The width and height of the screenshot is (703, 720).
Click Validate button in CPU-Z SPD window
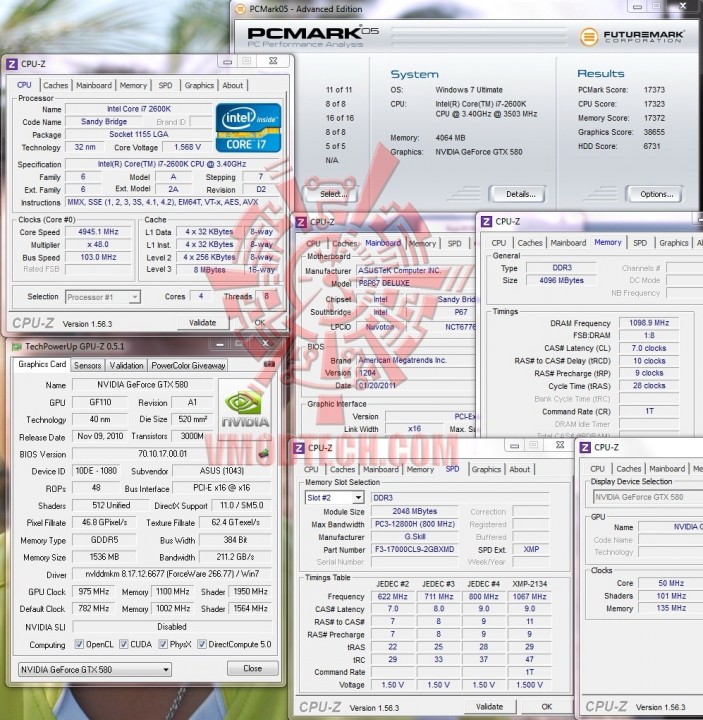point(489,707)
